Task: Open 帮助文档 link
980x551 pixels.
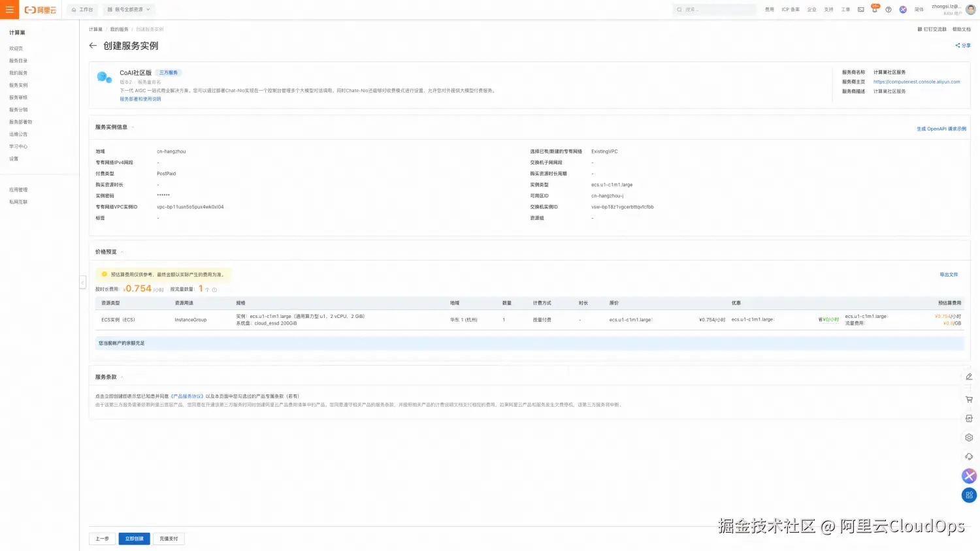Action: 962,29
